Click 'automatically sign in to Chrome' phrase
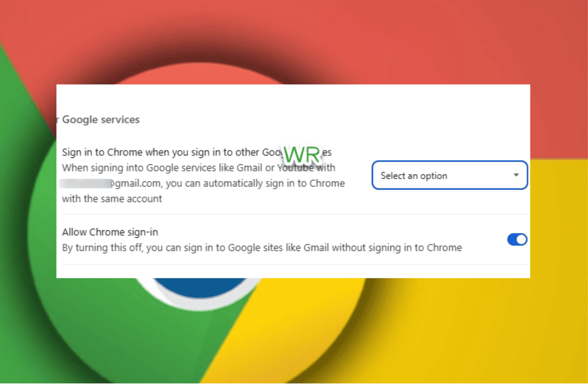The image size is (588, 392). pos(274,183)
